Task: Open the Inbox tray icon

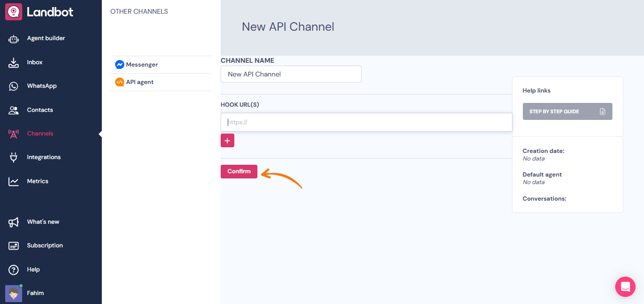Action: coord(14,62)
